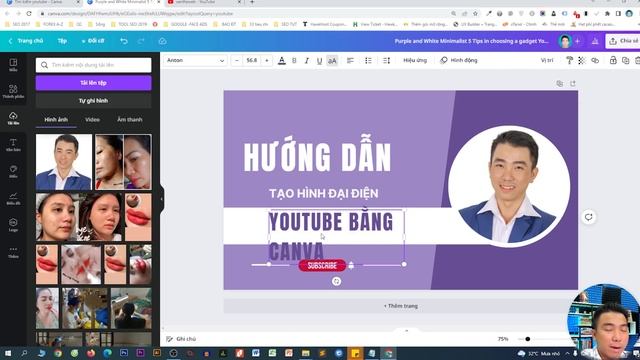This screenshot has width=640, height=360.
Task: Open the Text (Văn bản) sidebar panel
Action: tap(13, 145)
